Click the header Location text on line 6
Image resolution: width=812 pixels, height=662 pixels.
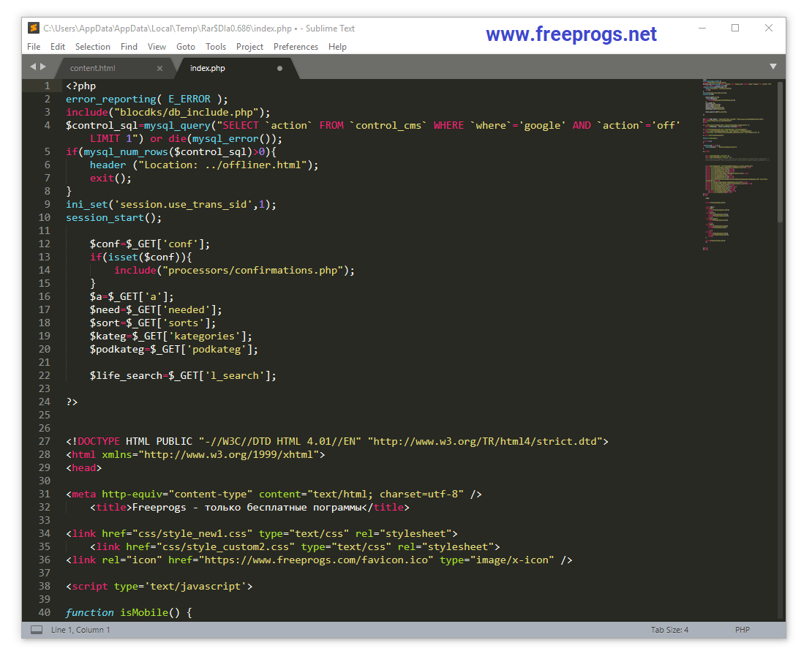click(204, 165)
